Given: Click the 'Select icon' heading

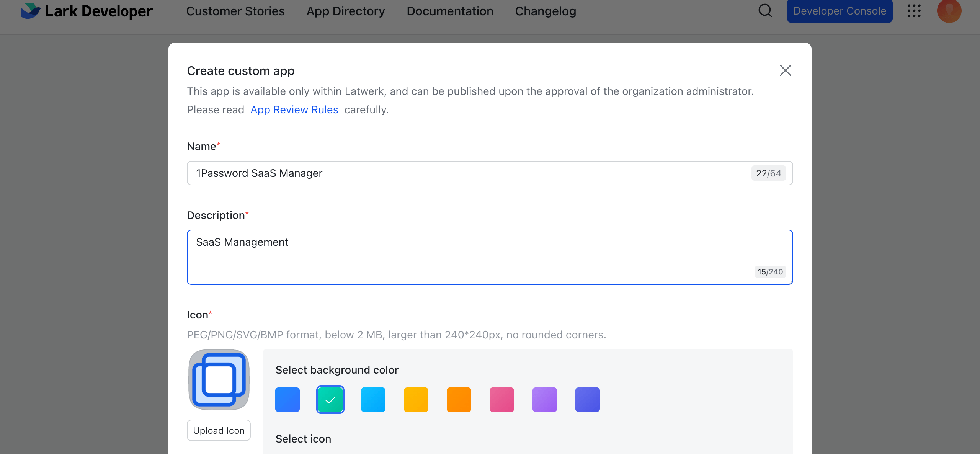Looking at the screenshot, I should pos(303,439).
